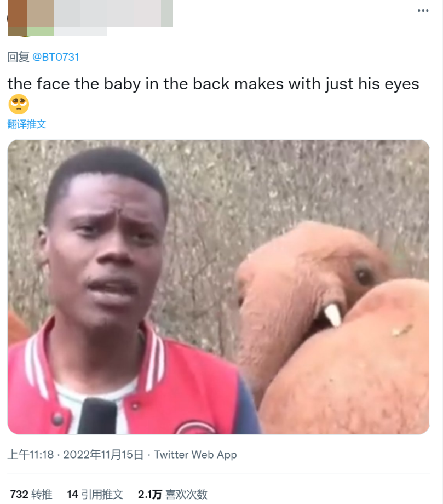Open the reporter and elephant video thumbnail
443x504 pixels.
(x=218, y=287)
